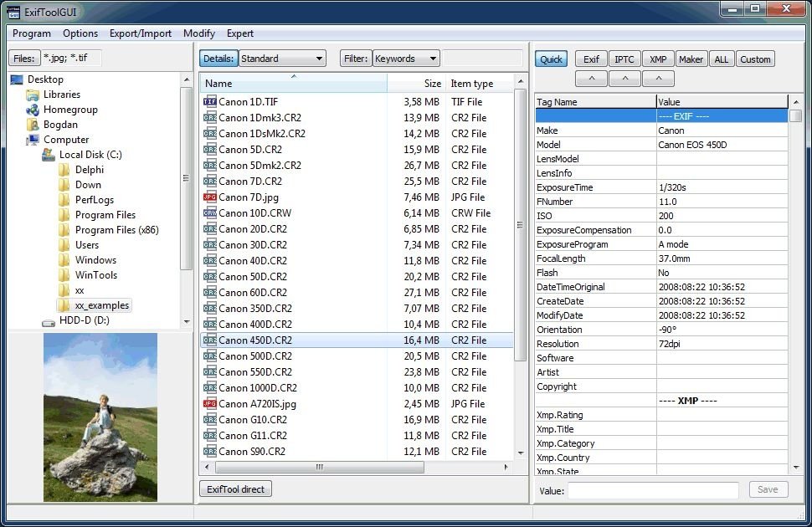Click the ExifTool direct button
Viewport: 812px width, 527px height.
pos(235,489)
